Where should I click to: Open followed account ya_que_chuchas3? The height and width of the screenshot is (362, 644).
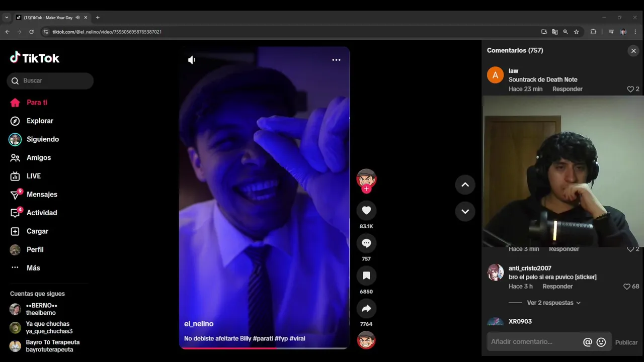tap(41, 328)
